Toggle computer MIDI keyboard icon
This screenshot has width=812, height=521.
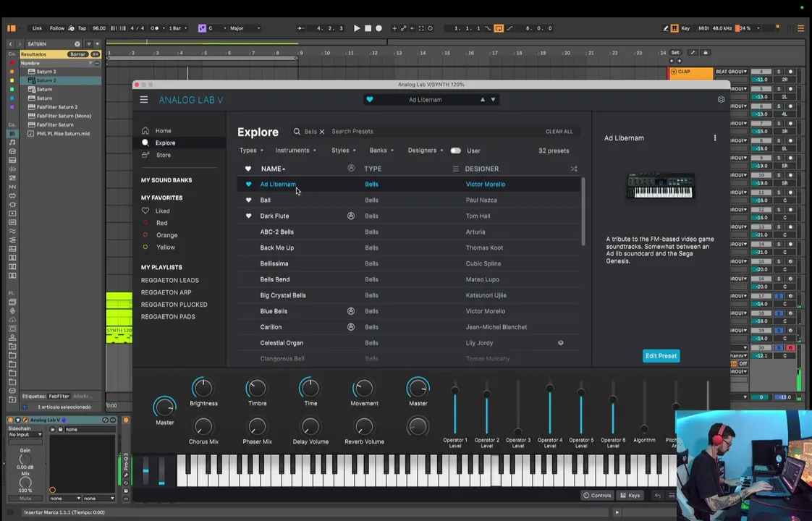tap(674, 28)
